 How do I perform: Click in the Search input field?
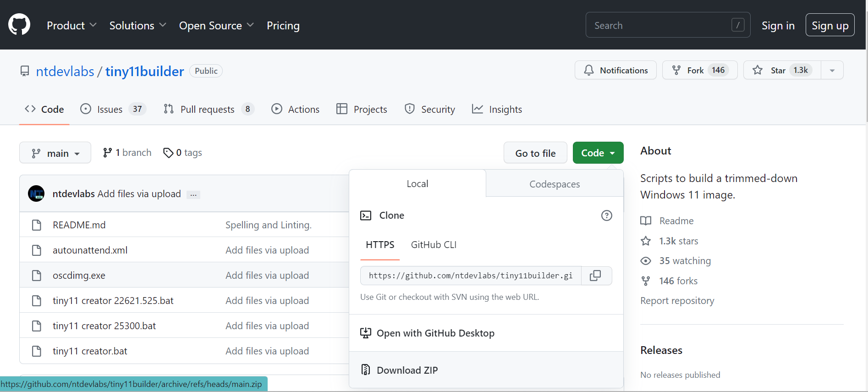(668, 25)
